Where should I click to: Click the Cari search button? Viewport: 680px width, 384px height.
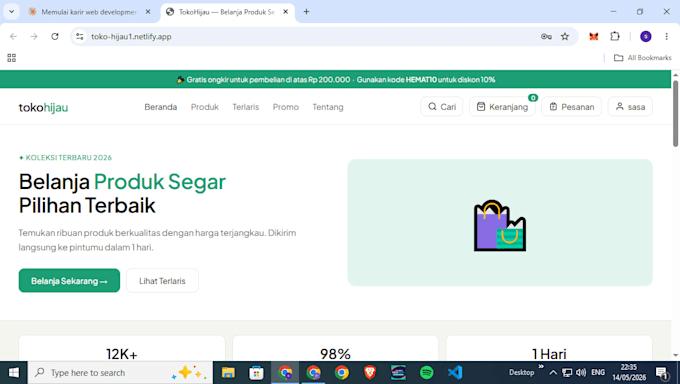[441, 106]
